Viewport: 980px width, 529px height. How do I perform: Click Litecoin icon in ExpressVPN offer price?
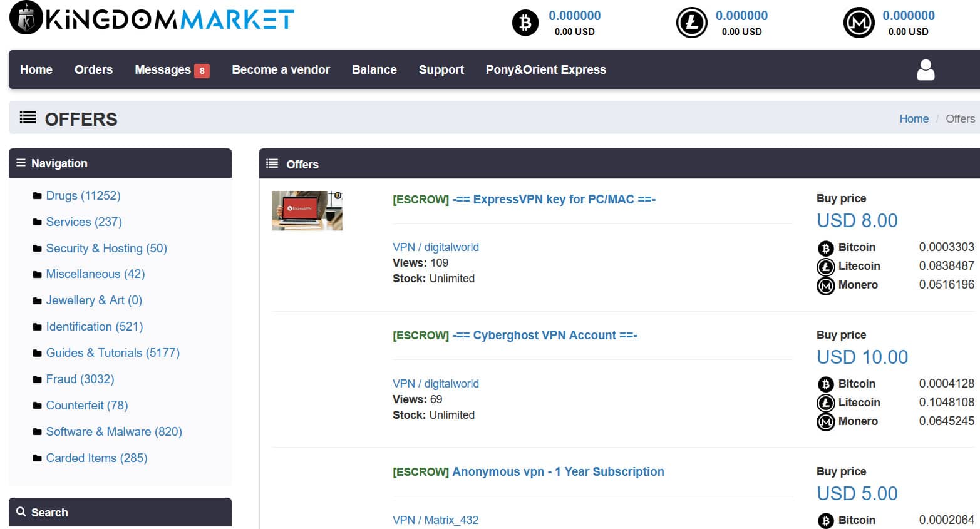pyautogui.click(x=825, y=267)
